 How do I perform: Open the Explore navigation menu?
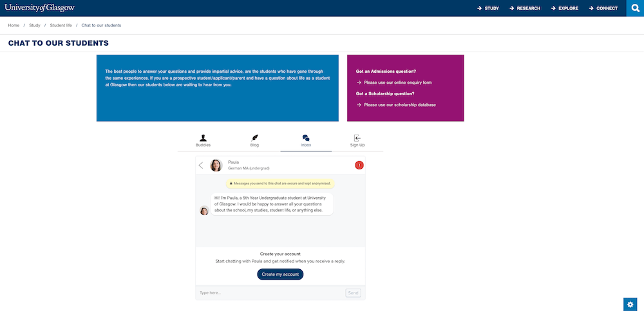click(565, 8)
